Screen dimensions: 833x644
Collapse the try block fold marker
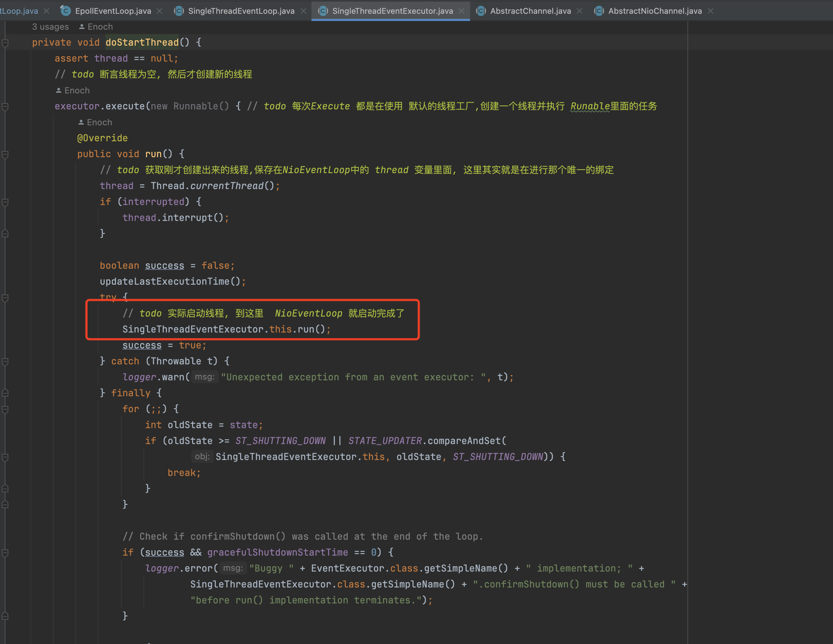coord(5,298)
